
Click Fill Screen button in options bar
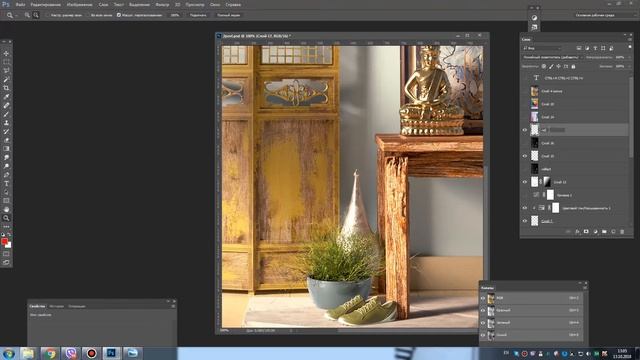pyautogui.click(x=229, y=15)
